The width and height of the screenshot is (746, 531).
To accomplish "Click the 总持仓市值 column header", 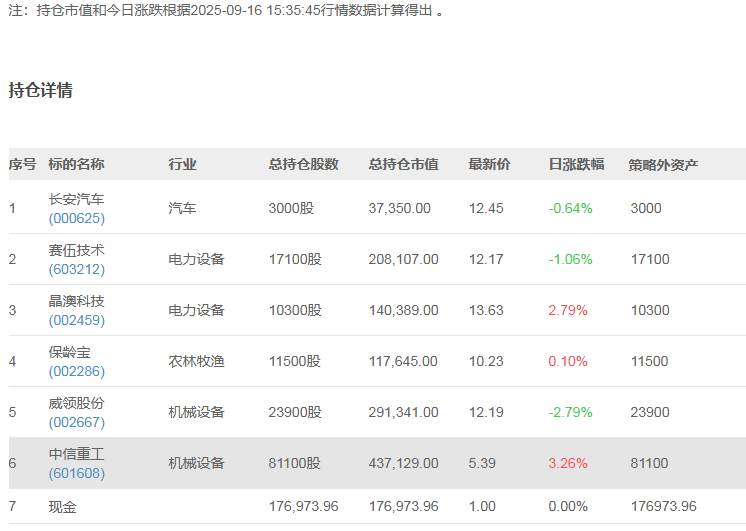I will [403, 164].
